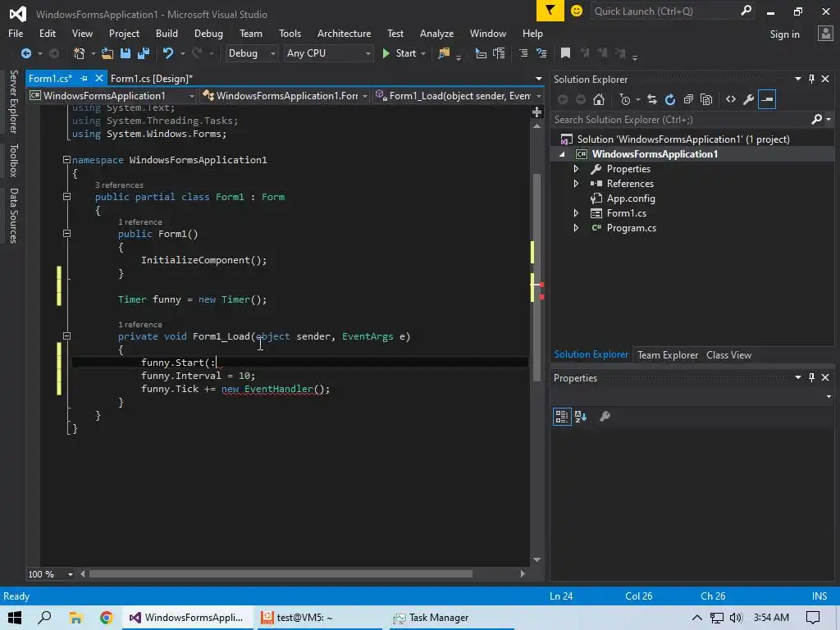The height and width of the screenshot is (630, 840).
Task: Switch to the Team Explorer tab
Action: 668,355
